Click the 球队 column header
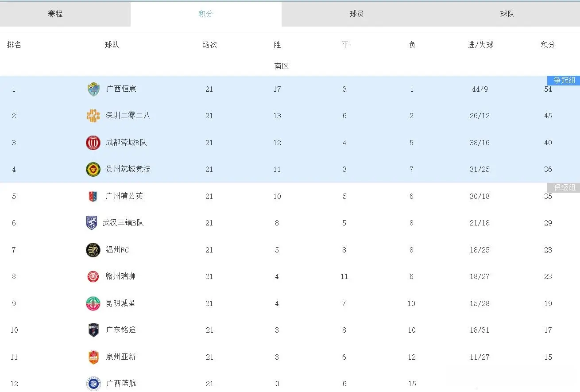The image size is (580, 392). click(112, 45)
